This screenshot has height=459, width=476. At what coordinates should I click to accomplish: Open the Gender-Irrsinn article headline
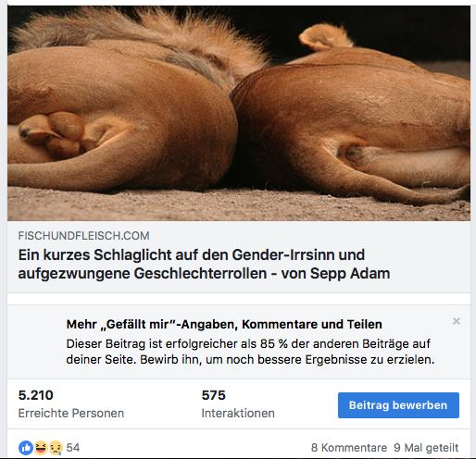[204, 264]
